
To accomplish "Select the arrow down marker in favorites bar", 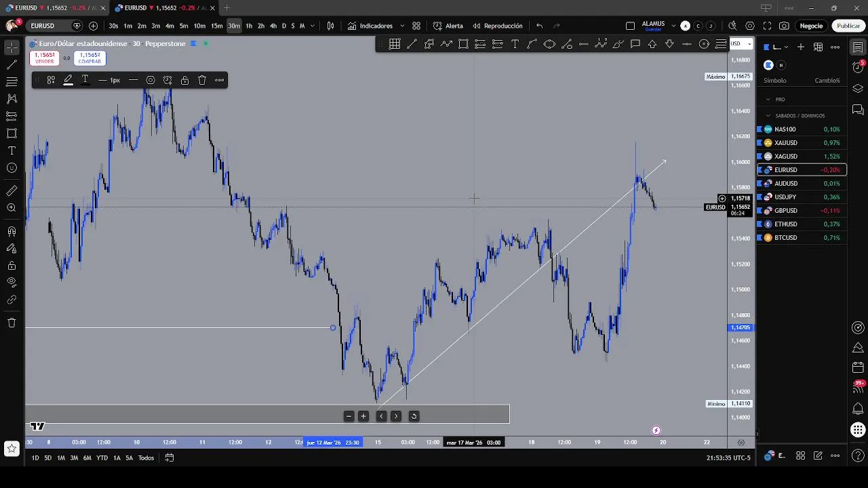I will point(669,44).
